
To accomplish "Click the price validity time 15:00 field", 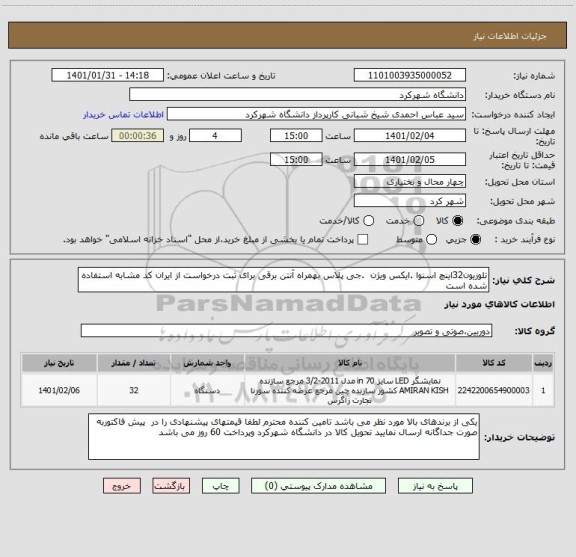I will point(296,159).
